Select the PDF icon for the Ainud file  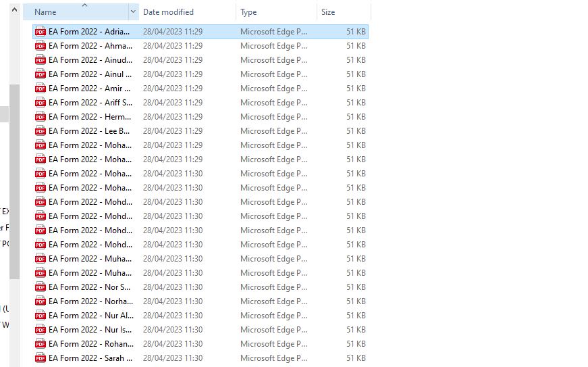pyautogui.click(x=41, y=60)
